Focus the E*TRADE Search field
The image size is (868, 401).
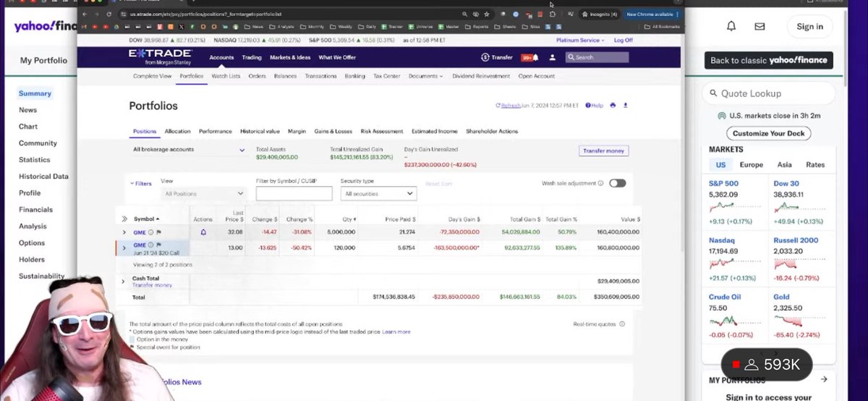pos(597,57)
